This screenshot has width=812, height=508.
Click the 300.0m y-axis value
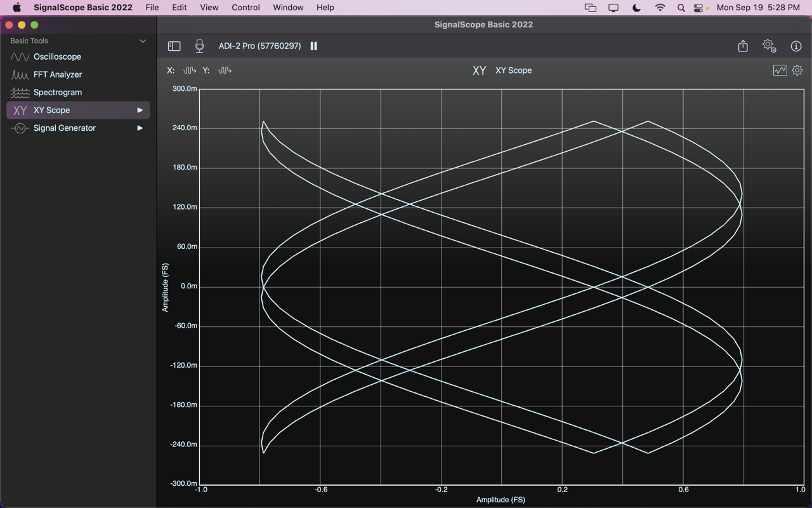click(x=185, y=88)
